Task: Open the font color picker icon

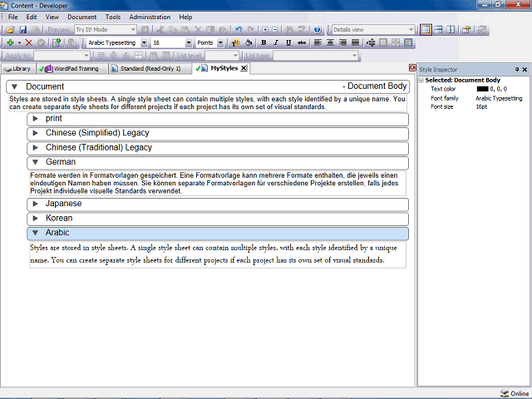Action: point(235,42)
